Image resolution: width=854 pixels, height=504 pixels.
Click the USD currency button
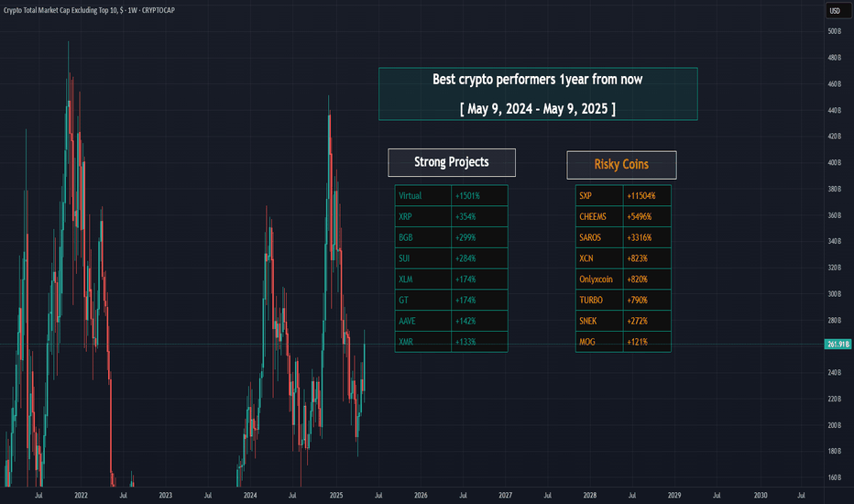coord(838,10)
